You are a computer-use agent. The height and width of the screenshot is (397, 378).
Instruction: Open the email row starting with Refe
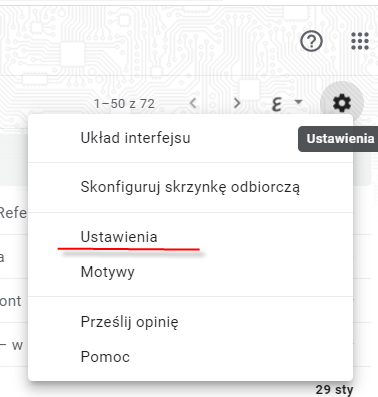[x=13, y=213]
